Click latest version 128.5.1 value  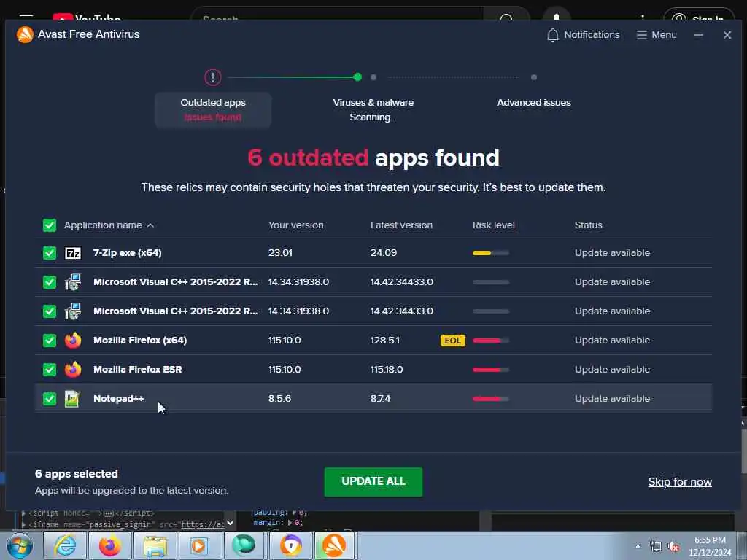point(385,340)
